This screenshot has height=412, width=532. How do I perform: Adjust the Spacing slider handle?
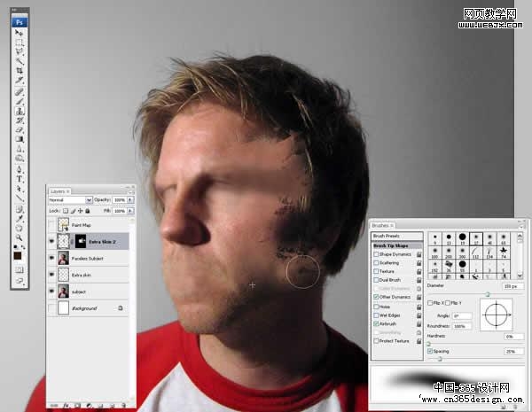tap(440, 359)
